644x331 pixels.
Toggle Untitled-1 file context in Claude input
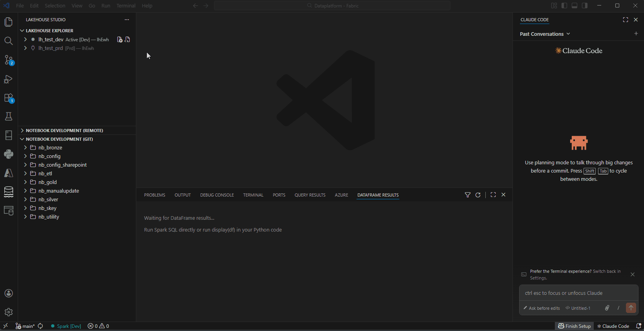[x=578, y=308]
